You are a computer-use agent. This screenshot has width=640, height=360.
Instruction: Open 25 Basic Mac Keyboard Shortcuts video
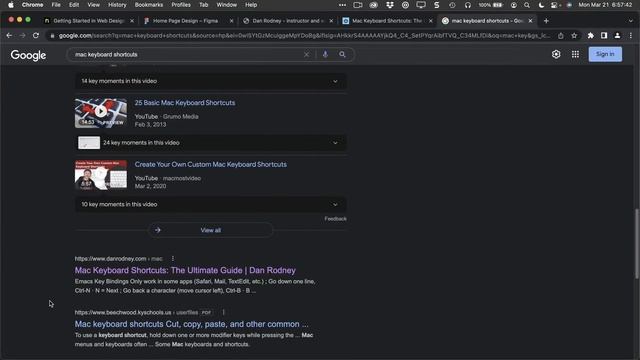[x=185, y=103]
